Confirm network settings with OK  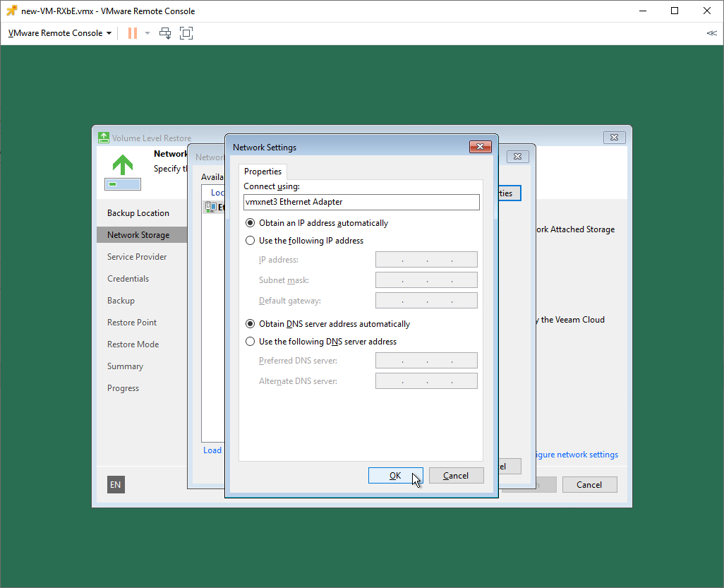395,475
